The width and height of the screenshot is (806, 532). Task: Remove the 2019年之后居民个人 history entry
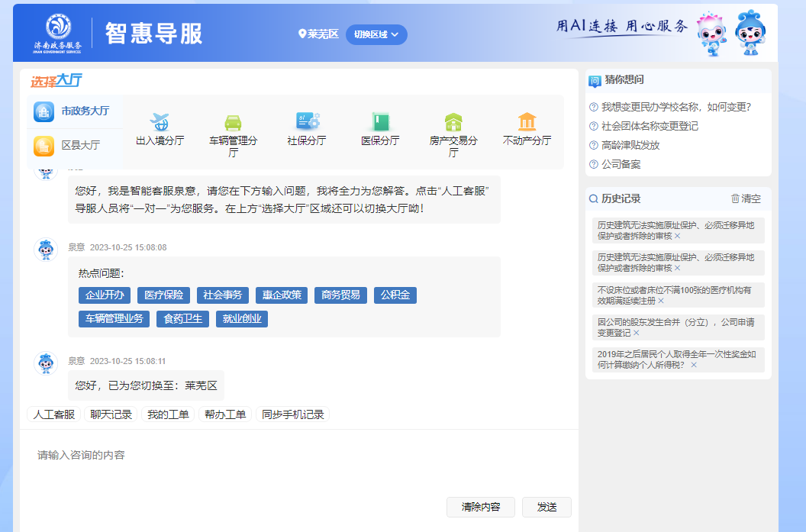(x=694, y=366)
